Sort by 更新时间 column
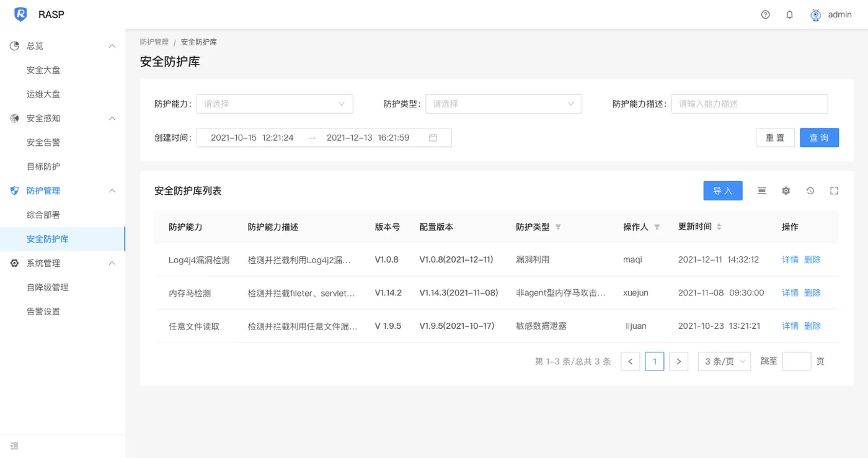Viewport: 868px width, 458px height. (719, 227)
